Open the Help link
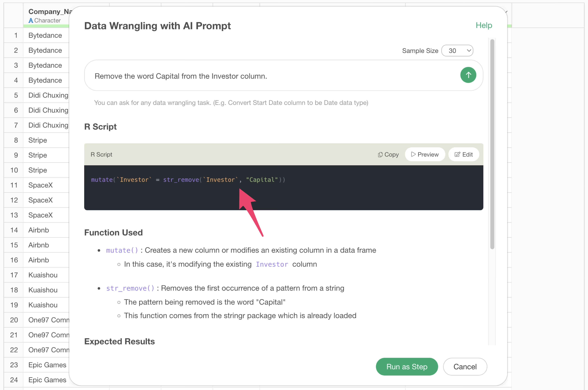The width and height of the screenshot is (588, 390). click(x=483, y=25)
